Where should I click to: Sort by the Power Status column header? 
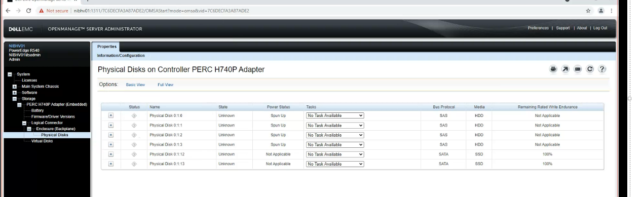[278, 107]
